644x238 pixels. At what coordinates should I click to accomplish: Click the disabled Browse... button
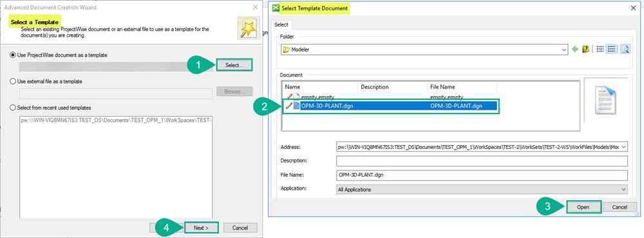coord(234,91)
